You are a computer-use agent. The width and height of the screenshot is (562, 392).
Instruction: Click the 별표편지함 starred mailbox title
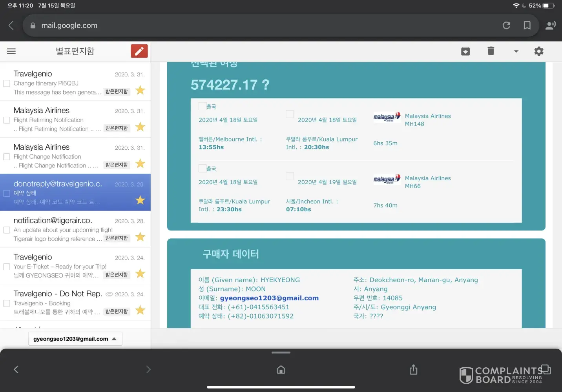75,51
